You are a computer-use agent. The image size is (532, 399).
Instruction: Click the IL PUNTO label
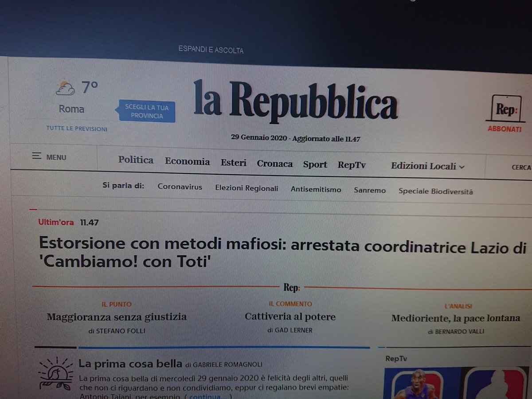click(x=117, y=305)
